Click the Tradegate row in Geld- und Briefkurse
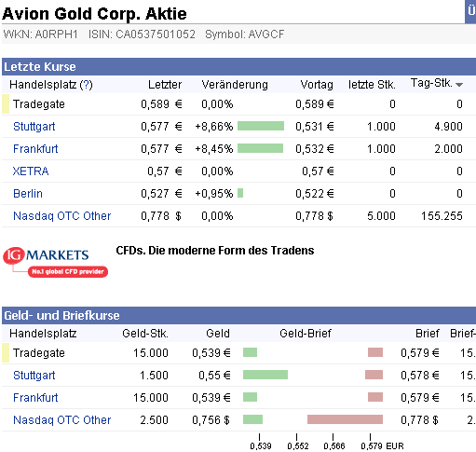Image resolution: width=476 pixels, height=452 pixels. point(238,353)
